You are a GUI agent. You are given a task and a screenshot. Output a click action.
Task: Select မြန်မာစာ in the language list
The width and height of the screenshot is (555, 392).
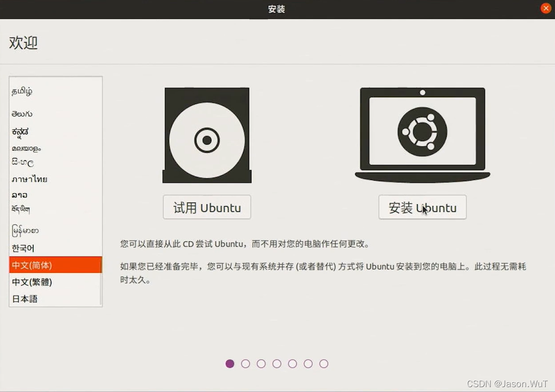(x=55, y=231)
